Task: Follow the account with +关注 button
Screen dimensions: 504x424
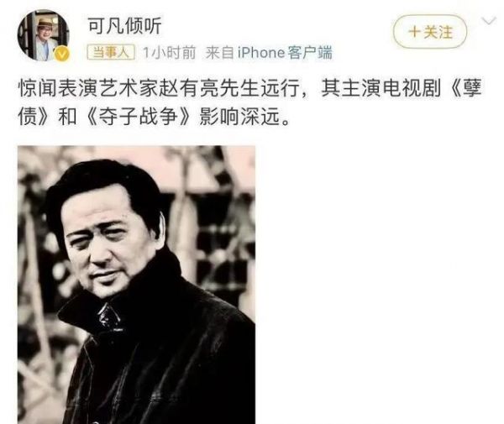Action: pos(430,32)
